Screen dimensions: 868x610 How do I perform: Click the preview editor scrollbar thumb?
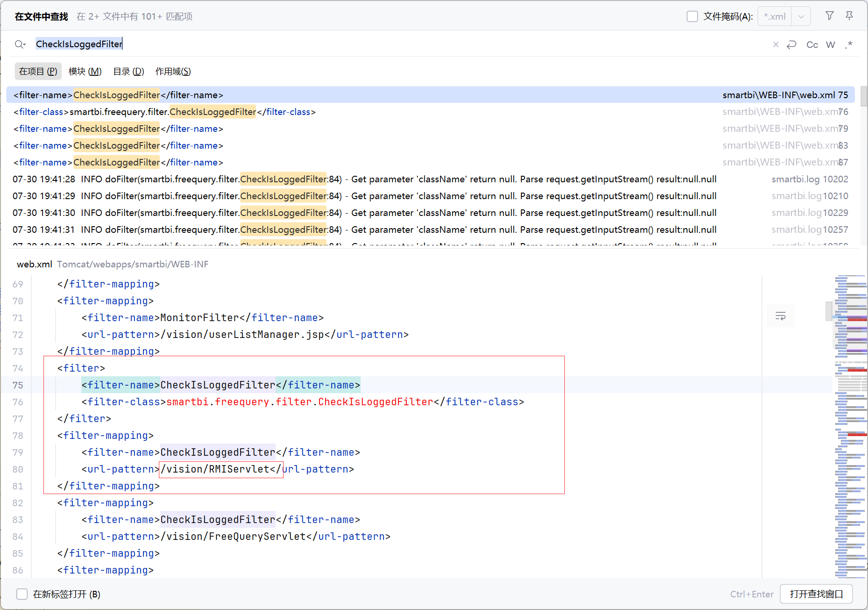(x=829, y=311)
